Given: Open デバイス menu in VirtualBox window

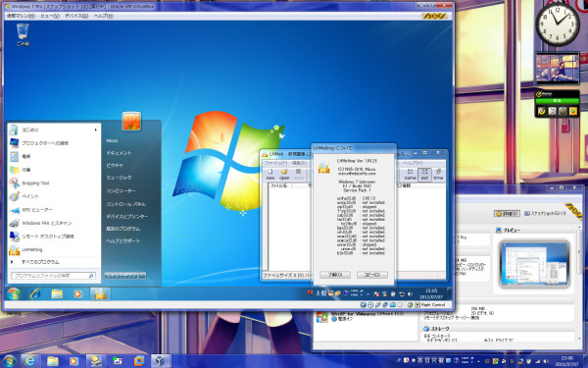Looking at the screenshot, I should coord(76,16).
